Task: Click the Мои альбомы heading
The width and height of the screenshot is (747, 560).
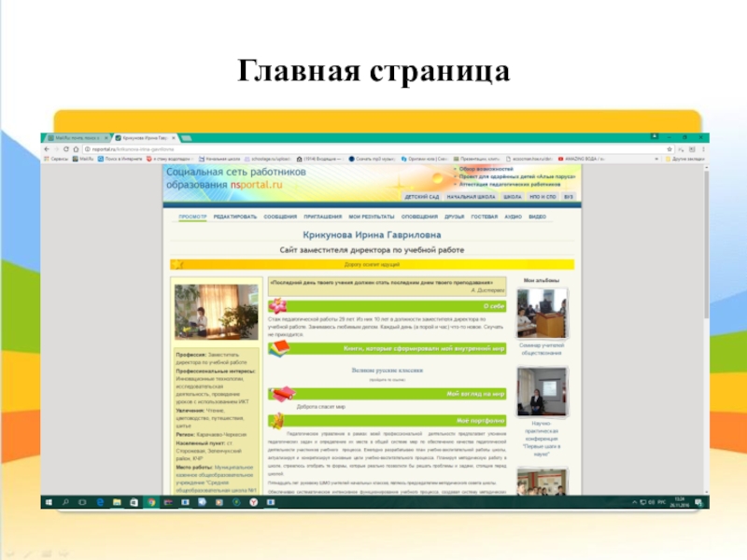Action: [x=542, y=281]
